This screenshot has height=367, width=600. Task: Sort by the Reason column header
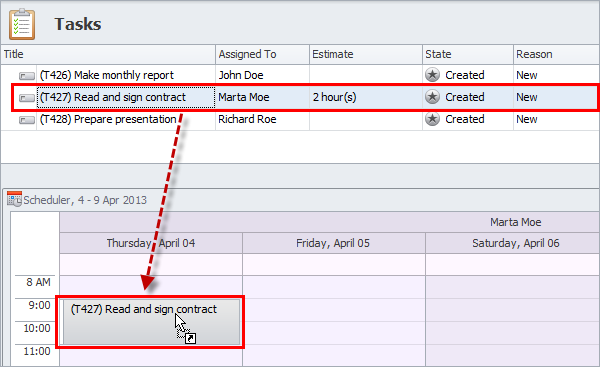tap(556, 54)
